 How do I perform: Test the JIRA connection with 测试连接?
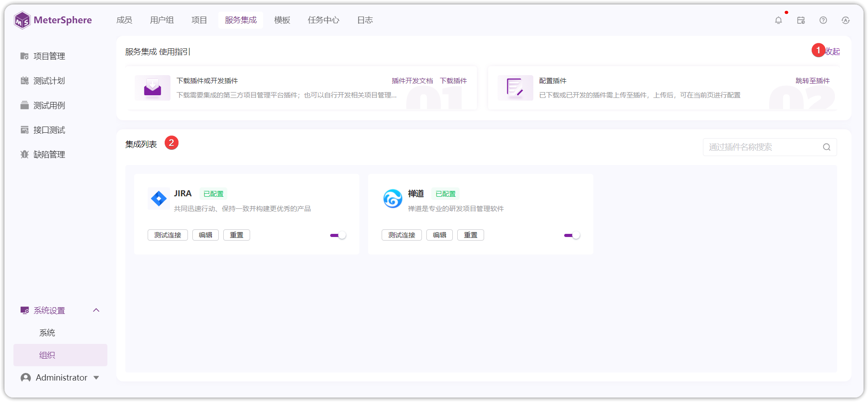coord(168,235)
